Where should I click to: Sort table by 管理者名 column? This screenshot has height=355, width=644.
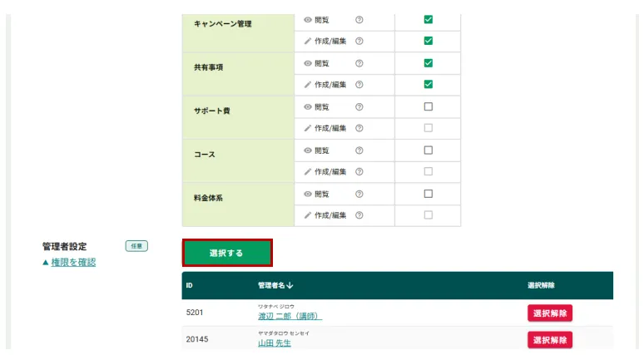click(275, 285)
